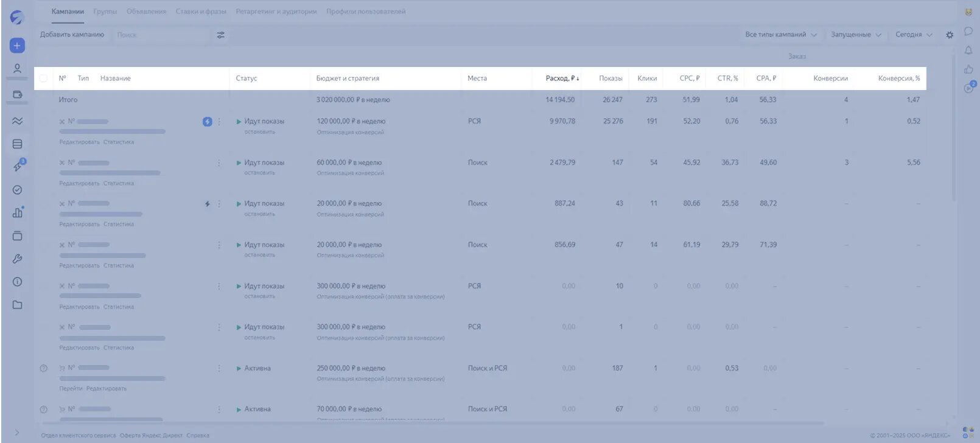Click help question icon on 70 000 campaign row

pos(43,410)
